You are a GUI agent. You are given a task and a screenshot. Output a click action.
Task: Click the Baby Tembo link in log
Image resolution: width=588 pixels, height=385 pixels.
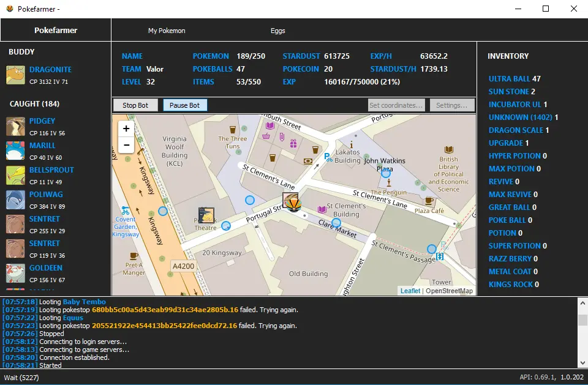(85, 302)
